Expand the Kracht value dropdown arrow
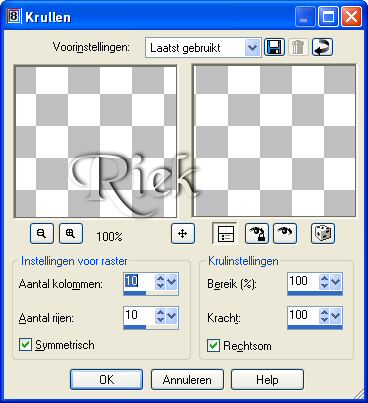 pos(336,316)
